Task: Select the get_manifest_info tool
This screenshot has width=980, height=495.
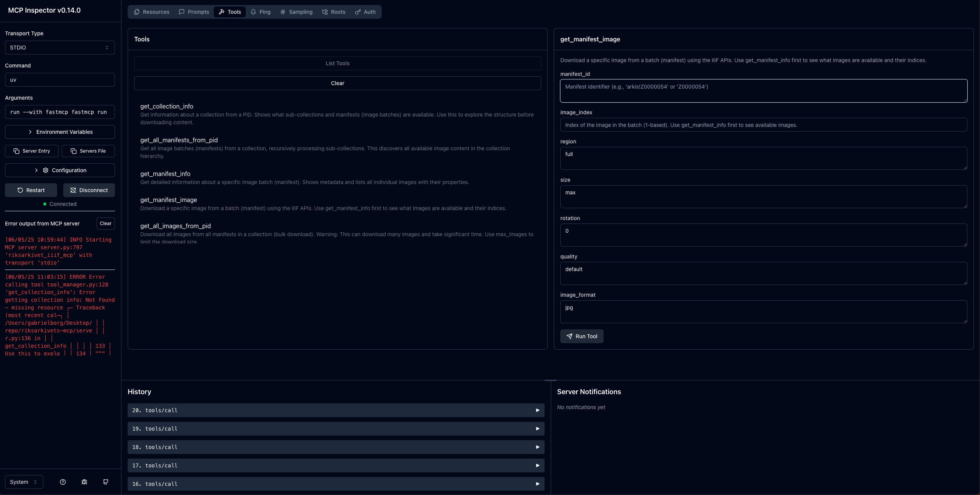Action: coord(165,174)
